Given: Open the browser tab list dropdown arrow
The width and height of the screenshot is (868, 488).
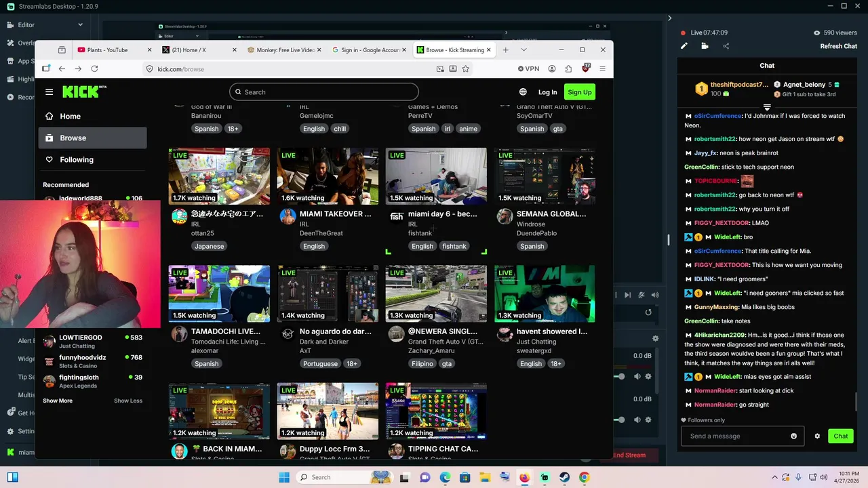Looking at the screenshot, I should coord(524,49).
